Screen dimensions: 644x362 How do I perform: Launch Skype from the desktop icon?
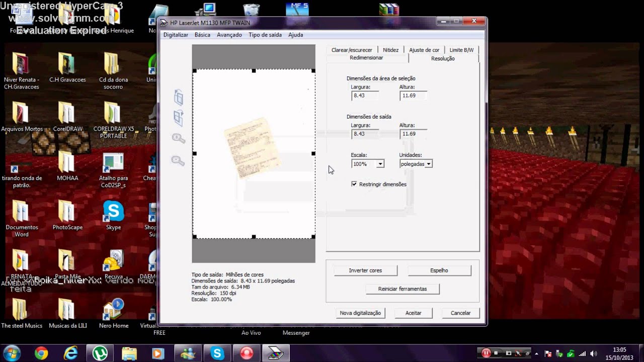click(113, 215)
